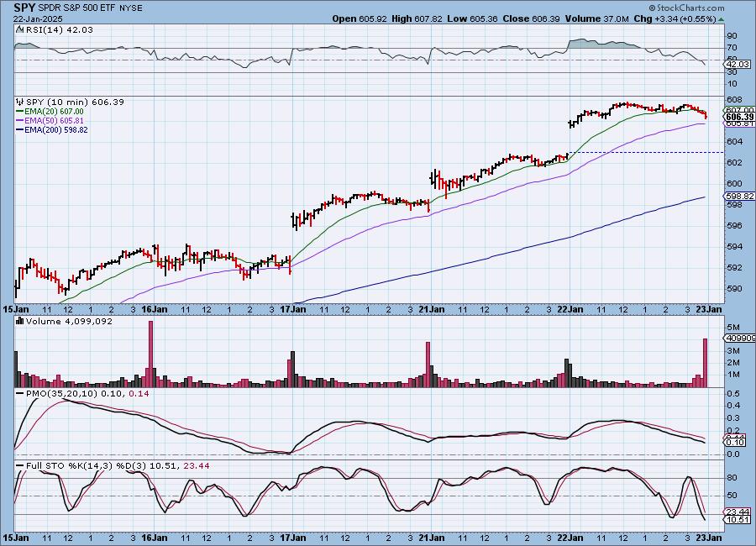Click the 5M volume axis label
This screenshot has height=546, width=756.
pyautogui.click(x=732, y=327)
